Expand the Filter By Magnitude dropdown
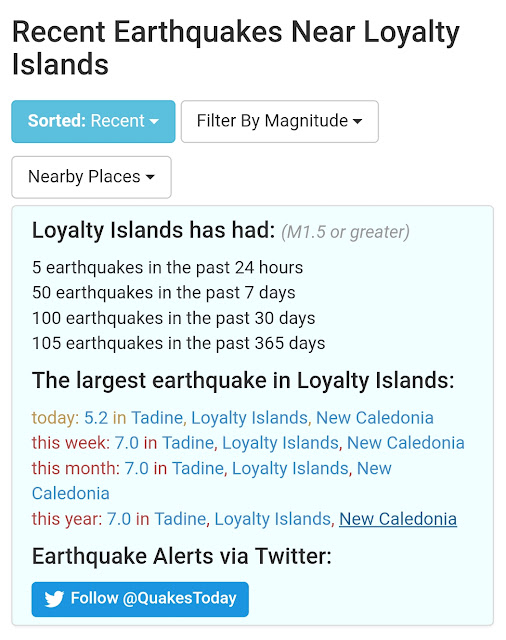 280,121
